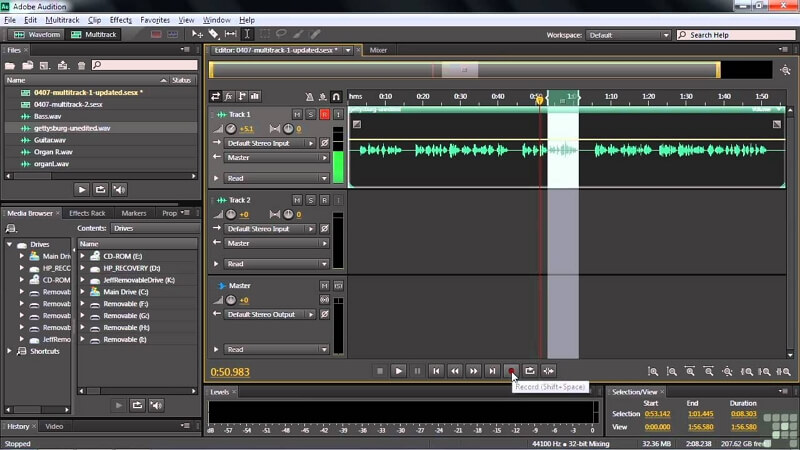Open Track 1 Read automation mode dropdown

coord(277,178)
